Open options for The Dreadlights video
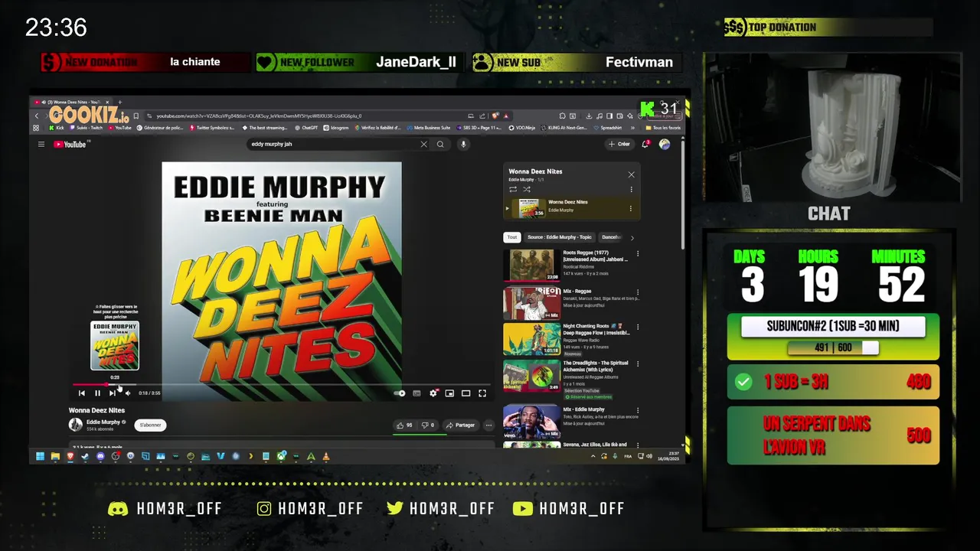 (x=638, y=365)
